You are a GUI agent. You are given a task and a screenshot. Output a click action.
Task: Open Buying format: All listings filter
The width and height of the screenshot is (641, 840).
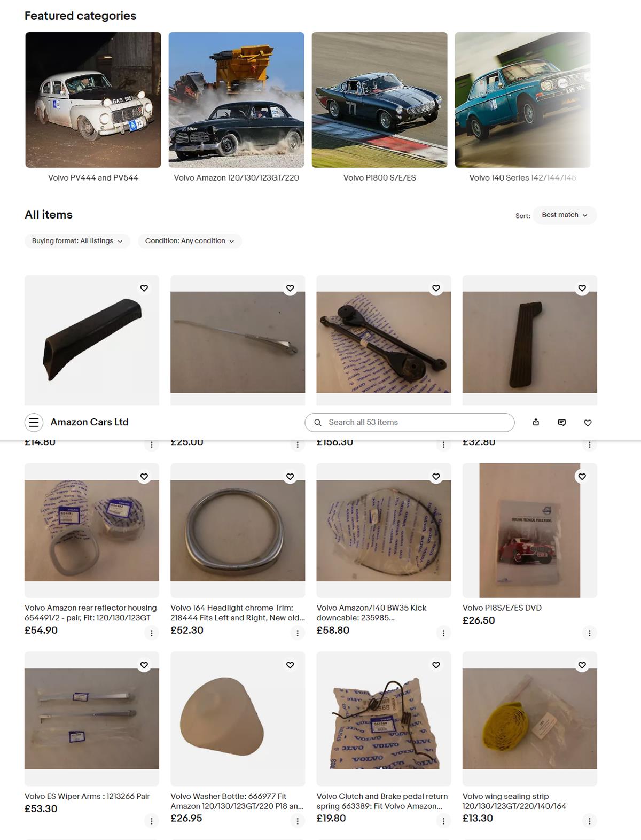(x=77, y=241)
